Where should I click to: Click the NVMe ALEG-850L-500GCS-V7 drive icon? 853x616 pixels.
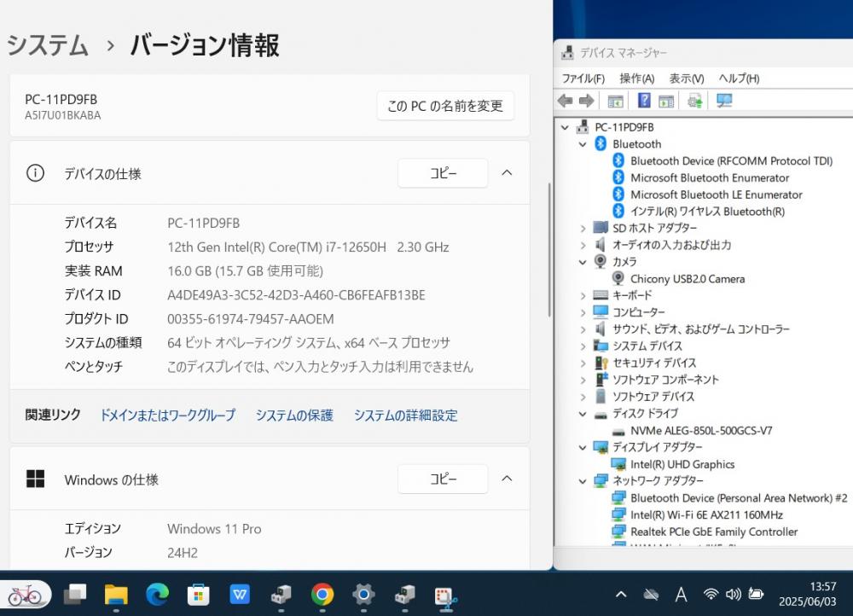(618, 431)
